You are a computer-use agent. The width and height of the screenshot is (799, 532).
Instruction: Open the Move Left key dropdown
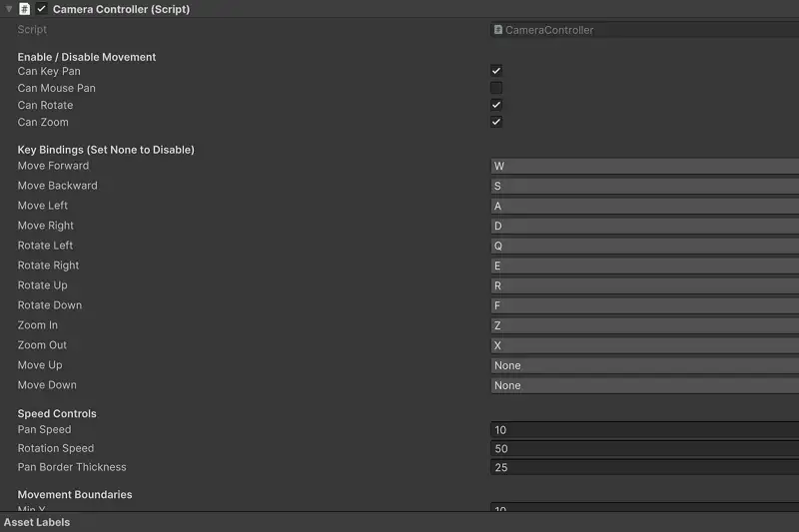[644, 206]
